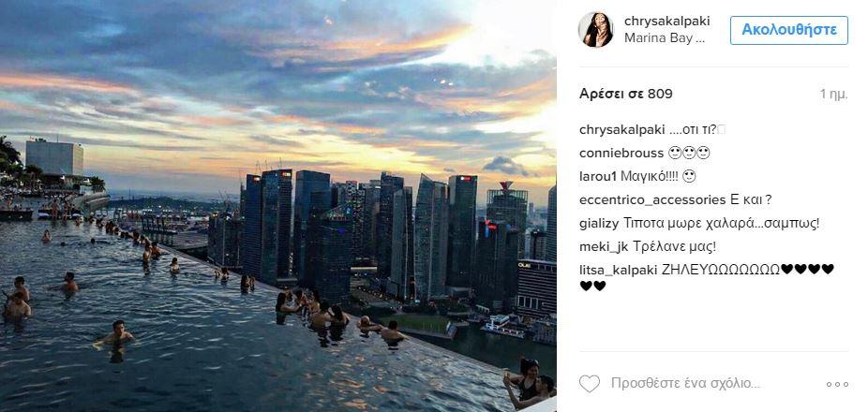868x412 pixels.
Task: Click the 1 ημ. timestamp
Action: coord(833,95)
